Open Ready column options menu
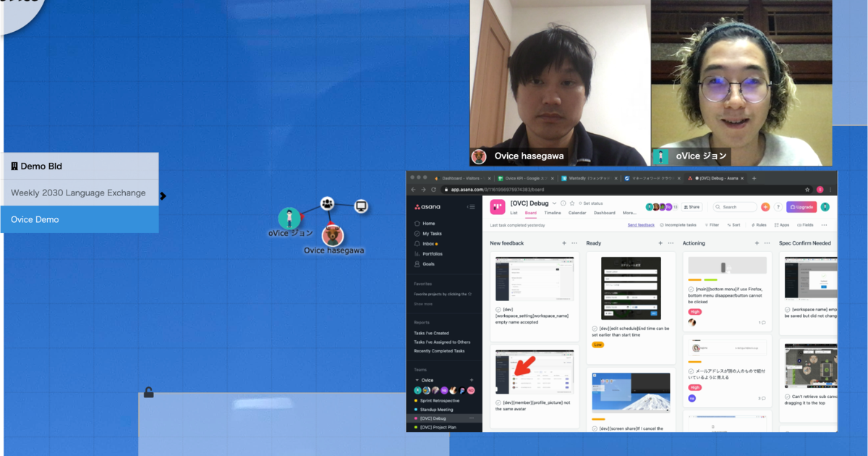 (671, 243)
